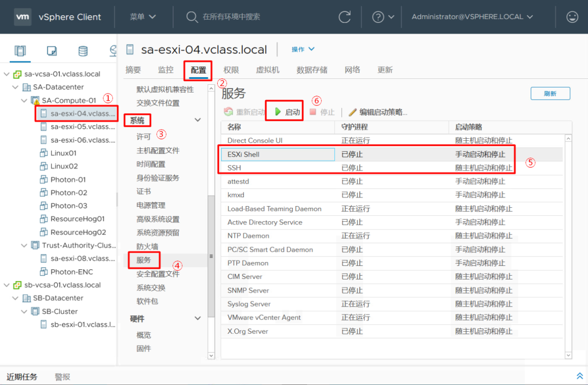Collapse the SA-Compute-01 tree expander
Viewport: 588px width, 385px height.
point(24,100)
